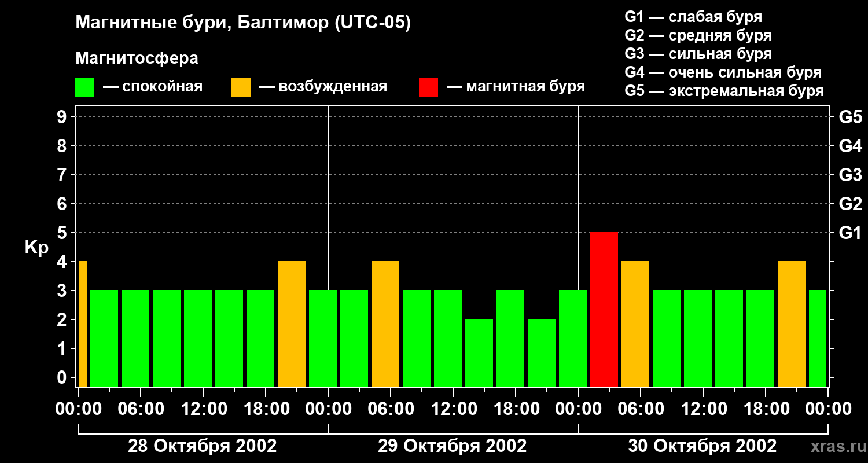Image resolution: width=868 pixels, height=463 pixels.
Task: Click the chart title 'Магнитные бури, Балтимор (UTC-05)'
Action: [243, 23]
